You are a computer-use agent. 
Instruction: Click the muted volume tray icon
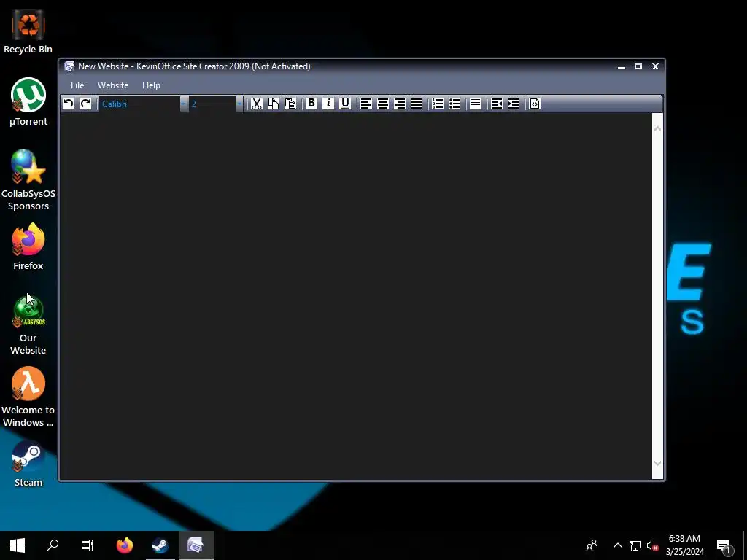(652, 545)
